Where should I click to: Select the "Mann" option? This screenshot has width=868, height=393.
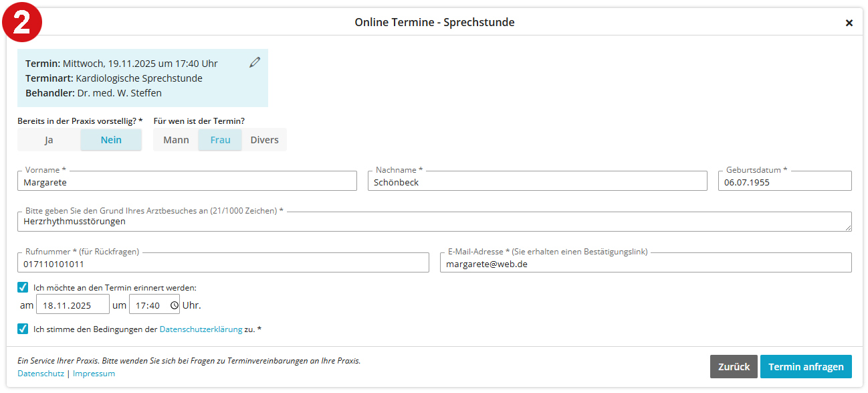175,140
